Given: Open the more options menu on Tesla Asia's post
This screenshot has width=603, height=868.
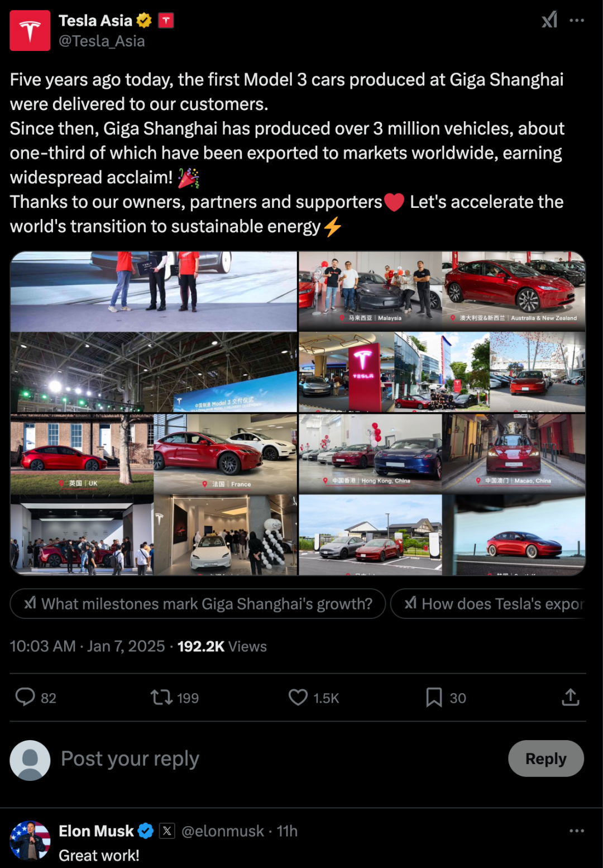Looking at the screenshot, I should (577, 21).
